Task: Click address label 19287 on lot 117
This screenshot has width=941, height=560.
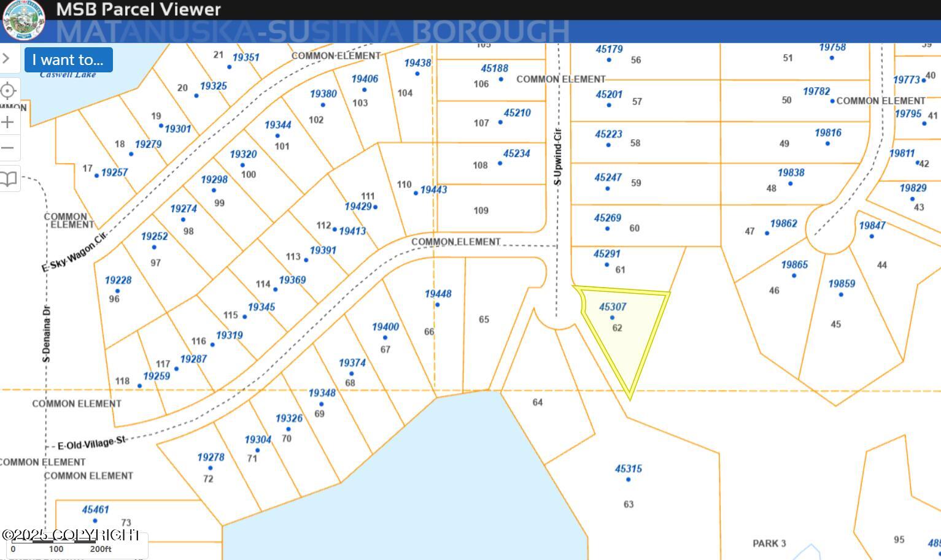Action: click(193, 359)
